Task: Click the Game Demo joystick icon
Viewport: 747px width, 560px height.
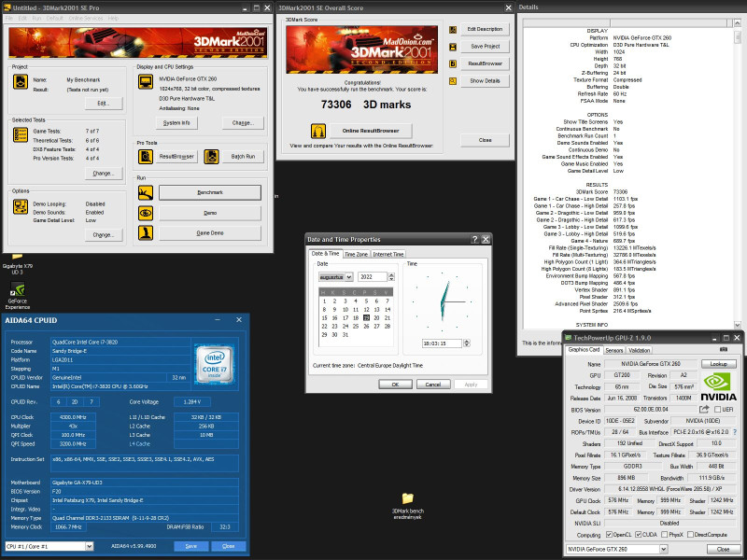Action: coord(146,232)
